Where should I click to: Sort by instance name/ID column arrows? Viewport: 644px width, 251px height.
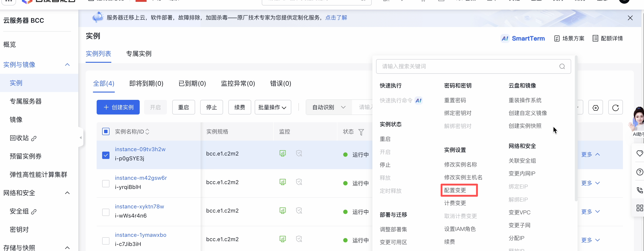click(x=147, y=132)
